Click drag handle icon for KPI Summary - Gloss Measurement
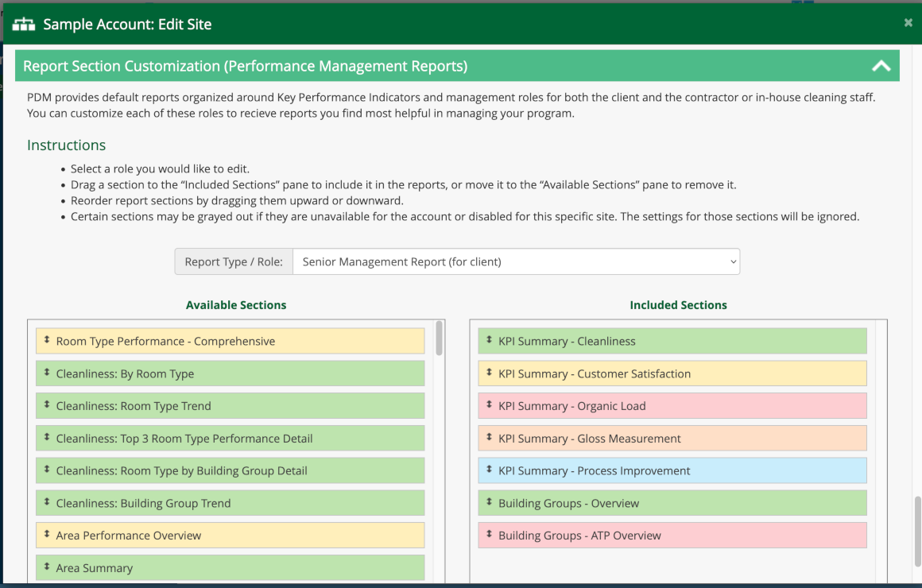Screen dimensions: 922x588 click(x=490, y=437)
